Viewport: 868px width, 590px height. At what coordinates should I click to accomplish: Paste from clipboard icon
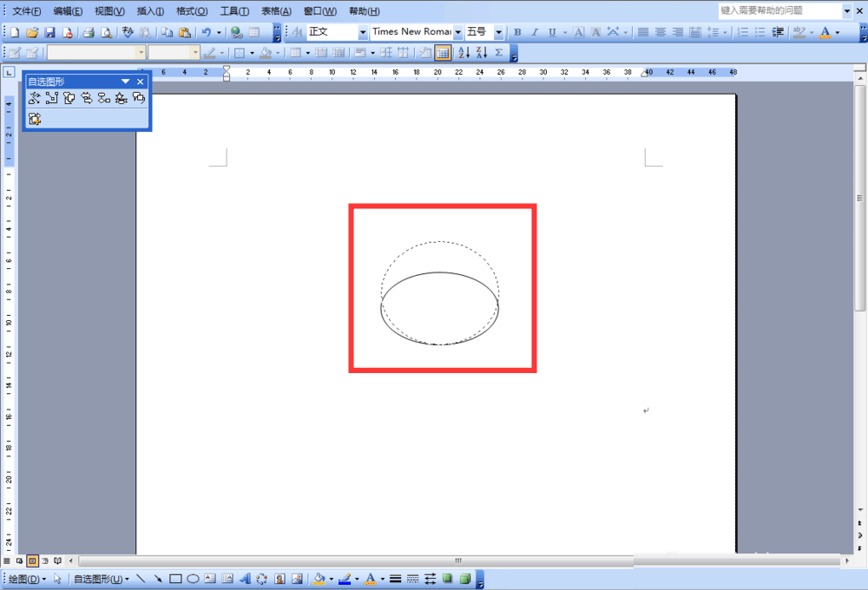coord(184,33)
